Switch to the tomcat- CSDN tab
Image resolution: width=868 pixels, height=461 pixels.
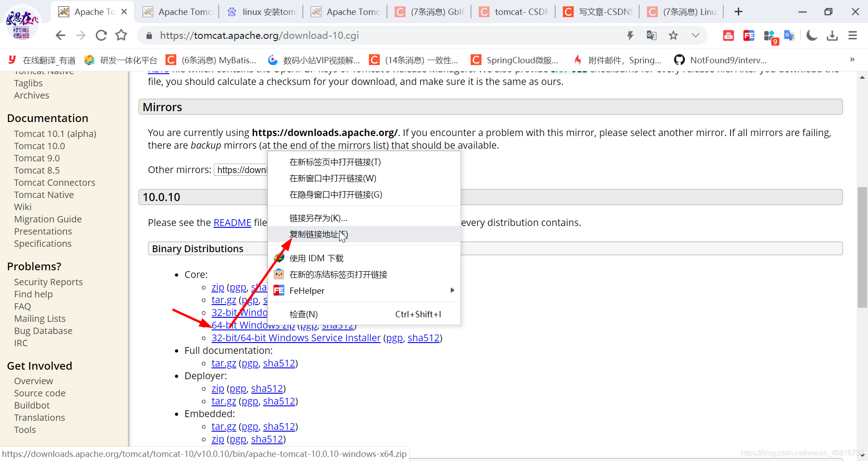point(513,12)
